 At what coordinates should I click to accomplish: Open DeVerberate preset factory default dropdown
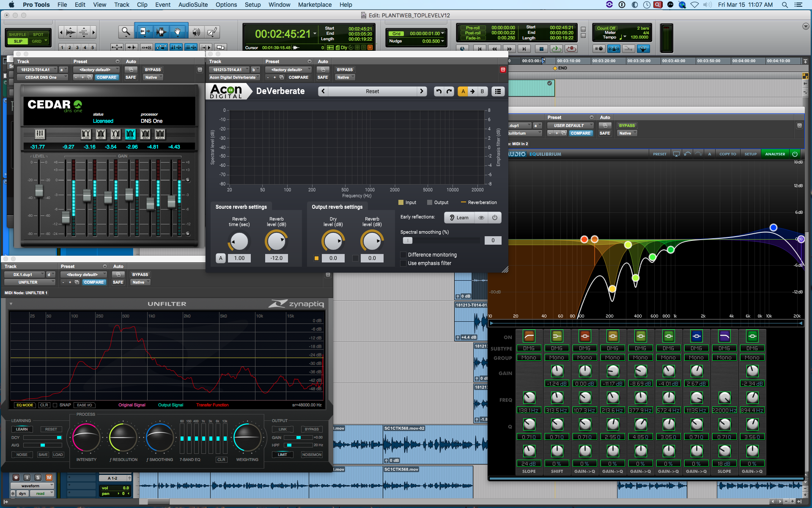tap(288, 70)
